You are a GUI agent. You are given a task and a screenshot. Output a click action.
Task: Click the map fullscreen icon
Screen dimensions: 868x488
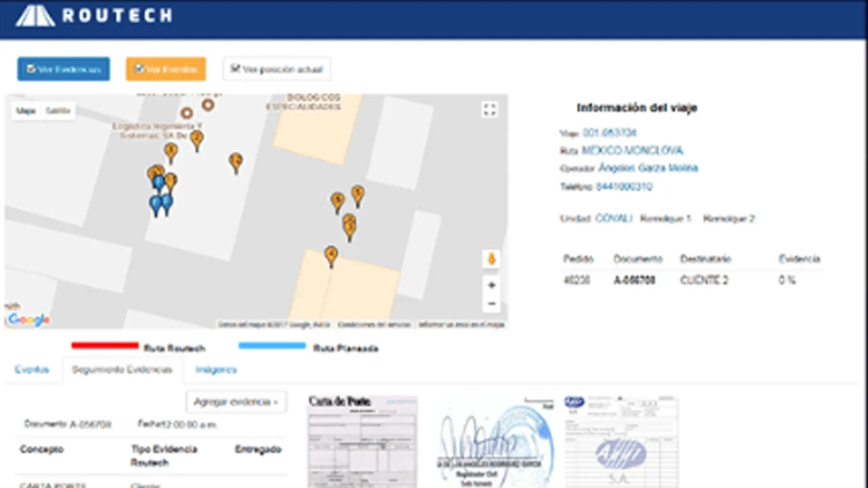(490, 109)
